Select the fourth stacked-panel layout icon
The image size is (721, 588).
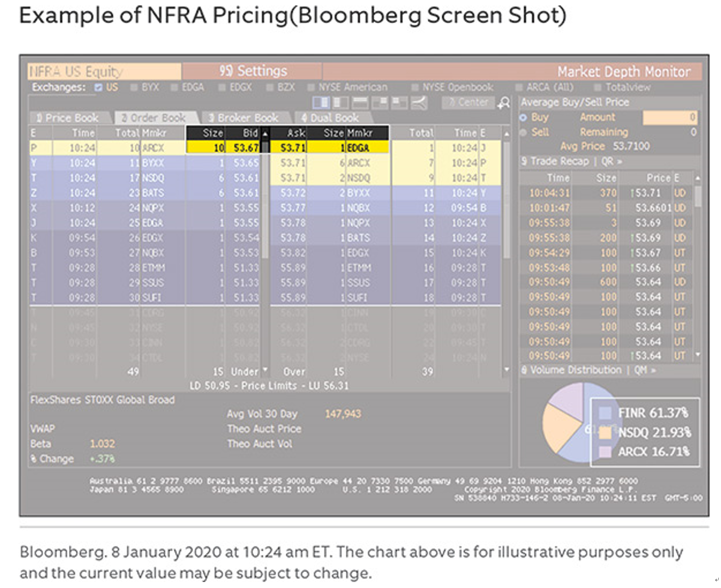pyautogui.click(x=380, y=103)
